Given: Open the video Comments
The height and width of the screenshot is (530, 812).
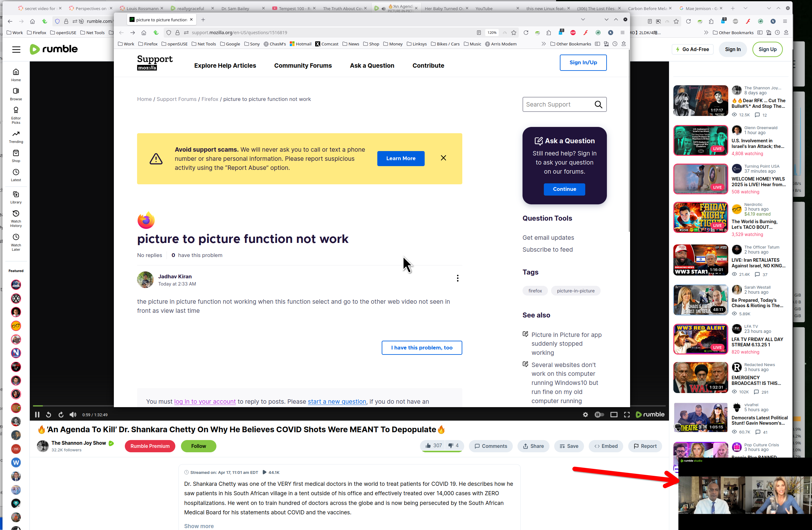Looking at the screenshot, I should pos(491,446).
